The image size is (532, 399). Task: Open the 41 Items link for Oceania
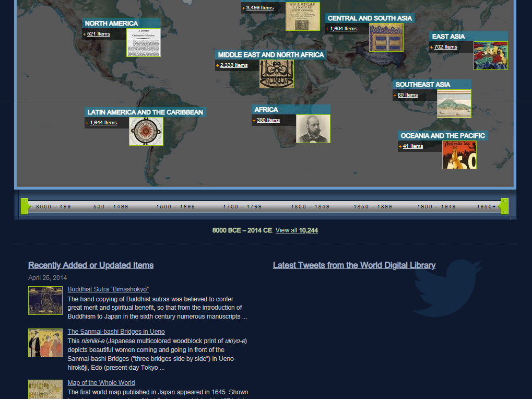tap(413, 147)
